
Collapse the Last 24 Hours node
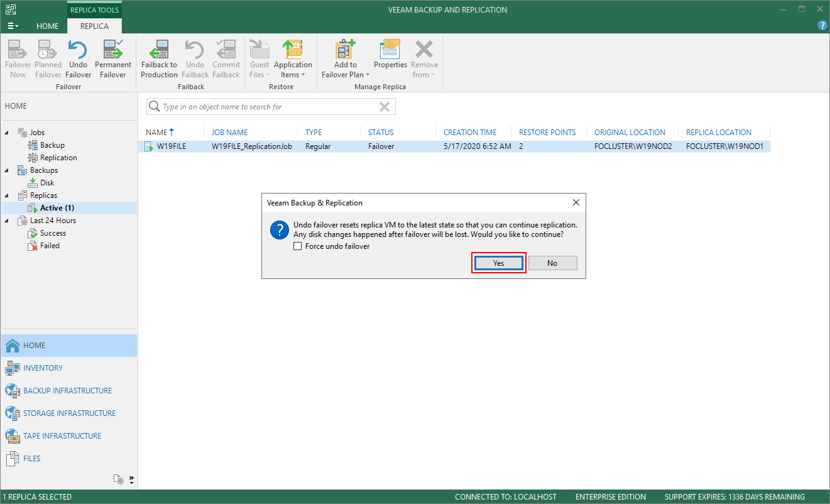click(8, 221)
